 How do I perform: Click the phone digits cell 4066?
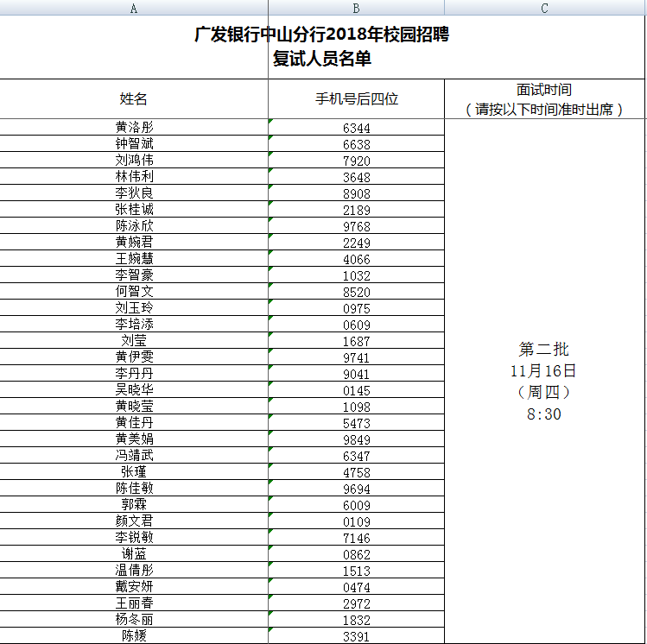(356, 259)
